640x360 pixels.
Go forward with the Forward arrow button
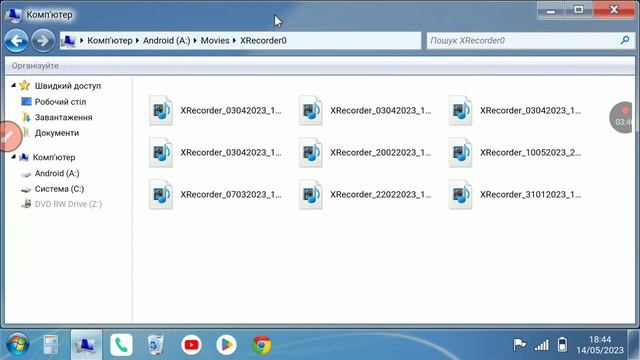point(43,41)
